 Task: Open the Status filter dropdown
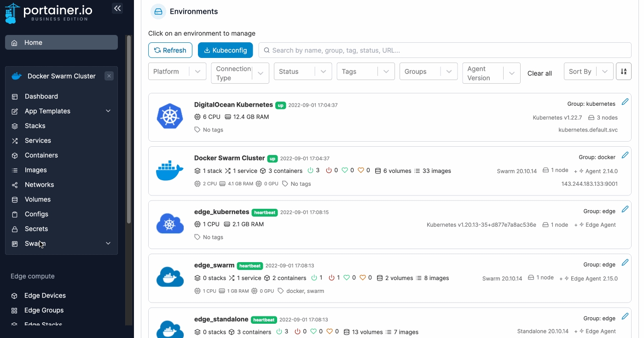[302, 72]
